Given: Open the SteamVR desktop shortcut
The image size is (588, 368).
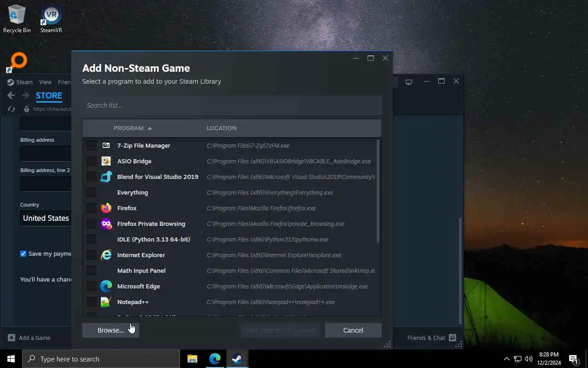Looking at the screenshot, I should click(x=51, y=18).
